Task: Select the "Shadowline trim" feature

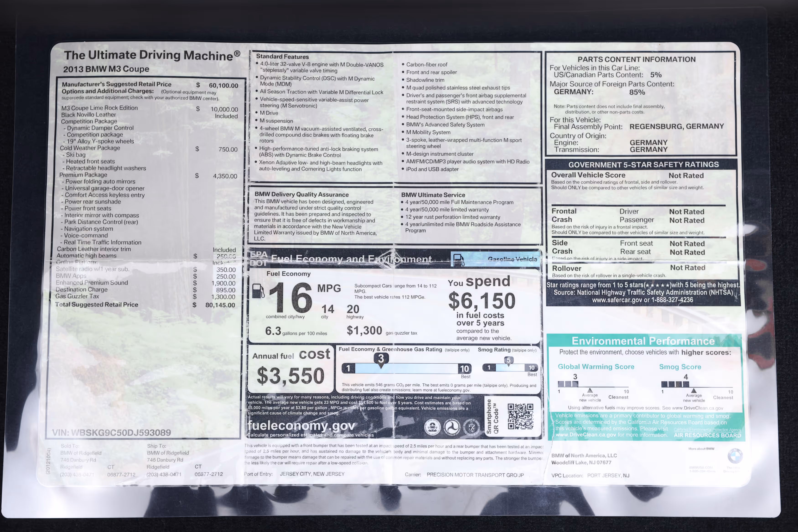Action: pos(425,80)
